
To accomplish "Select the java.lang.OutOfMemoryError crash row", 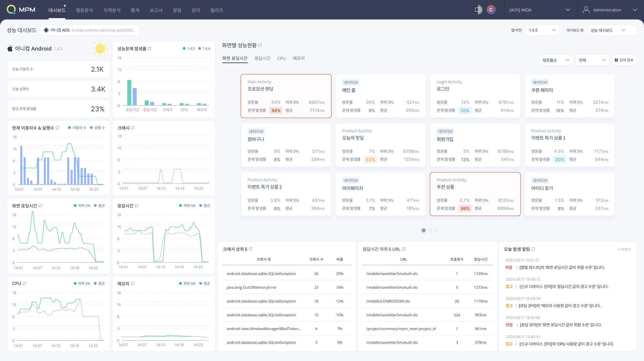I will point(287,288).
